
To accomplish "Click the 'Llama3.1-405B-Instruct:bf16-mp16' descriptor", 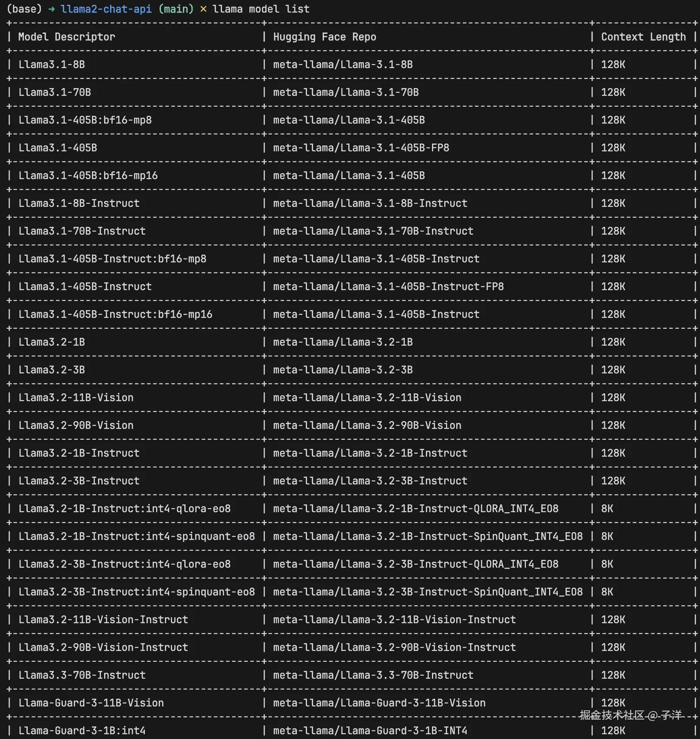I will click(x=115, y=314).
